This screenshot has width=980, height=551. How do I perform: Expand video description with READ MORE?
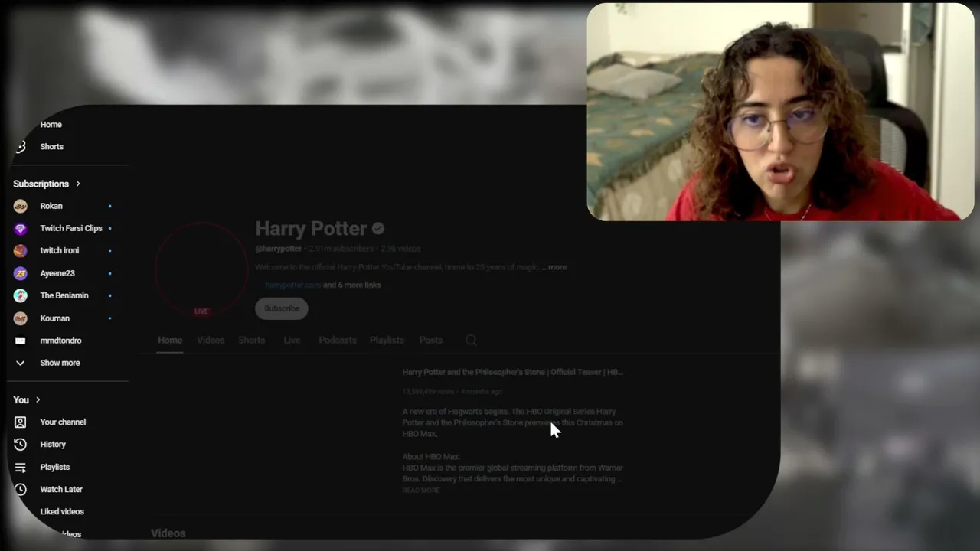pos(421,490)
